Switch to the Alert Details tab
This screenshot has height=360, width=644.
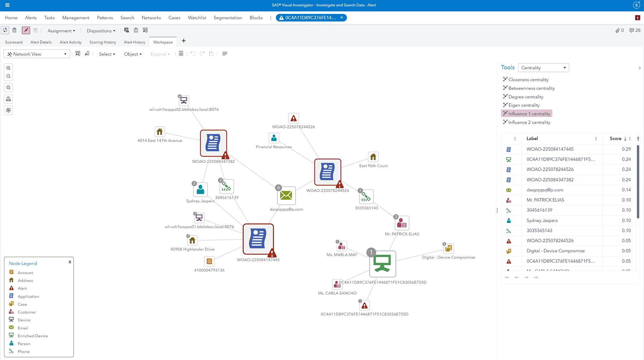[x=41, y=42]
